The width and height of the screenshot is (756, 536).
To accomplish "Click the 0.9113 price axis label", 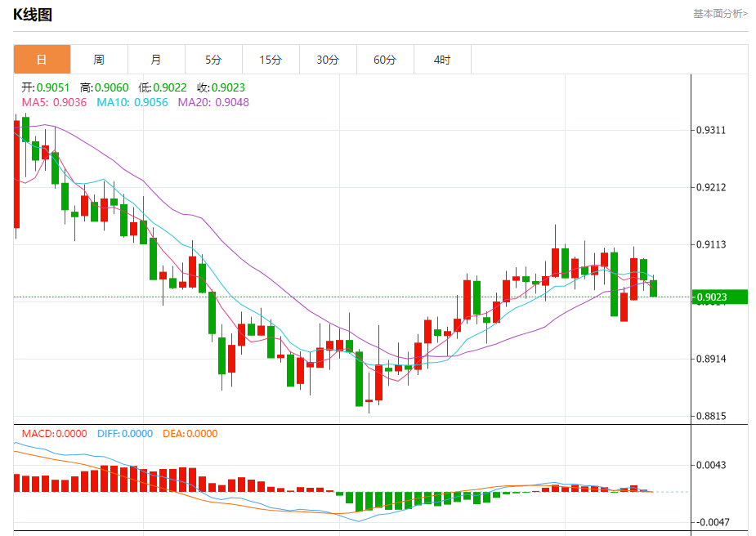I will coord(711,244).
